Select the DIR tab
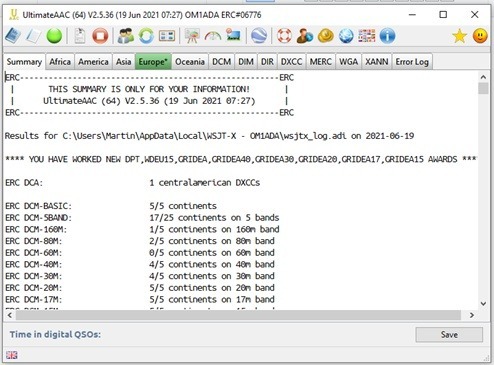The image size is (494, 365). click(267, 62)
